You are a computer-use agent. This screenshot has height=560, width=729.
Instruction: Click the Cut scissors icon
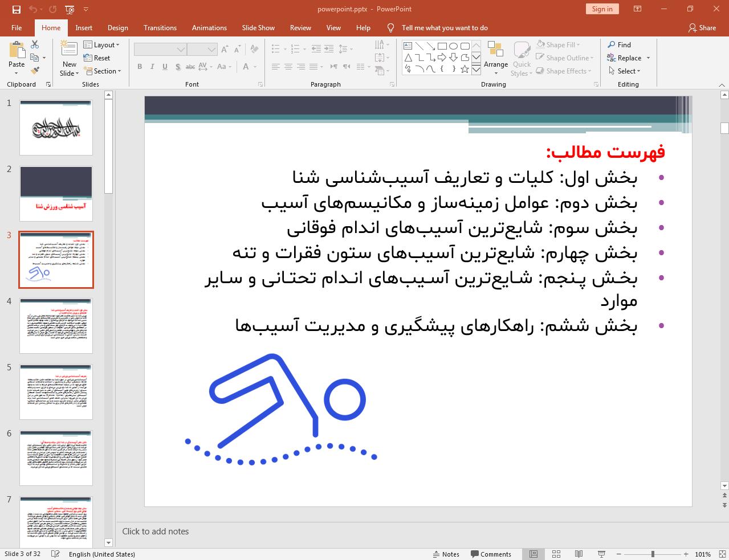(x=35, y=44)
